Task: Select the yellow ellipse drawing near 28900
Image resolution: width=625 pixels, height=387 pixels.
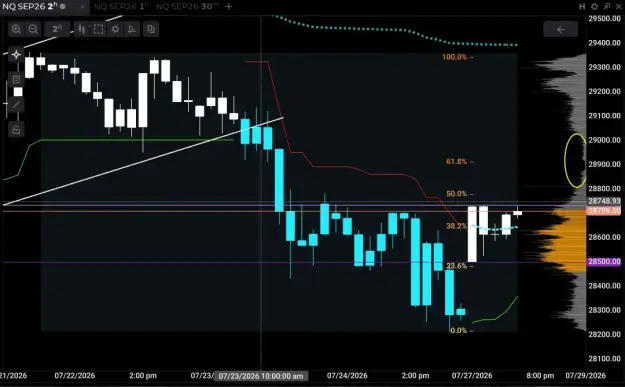Action: pyautogui.click(x=576, y=160)
